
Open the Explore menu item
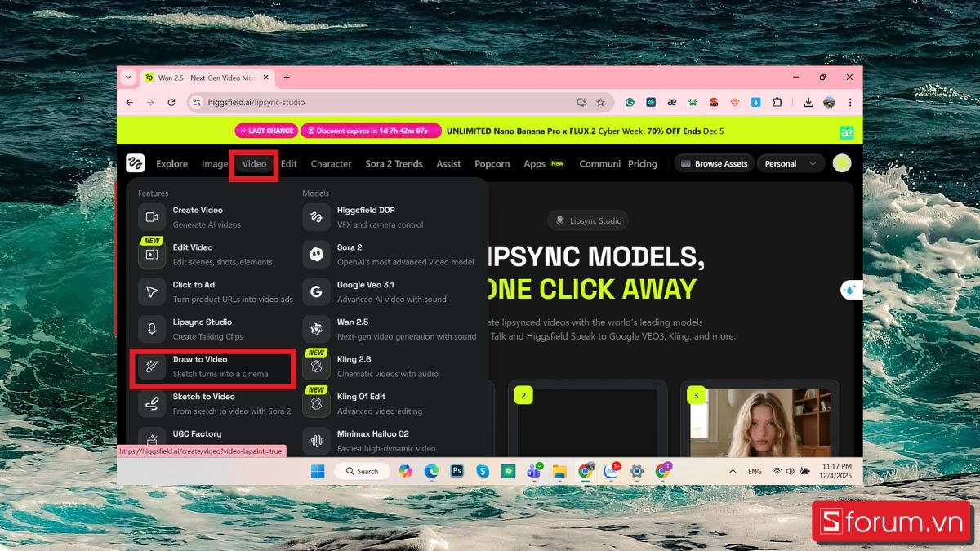[171, 164]
